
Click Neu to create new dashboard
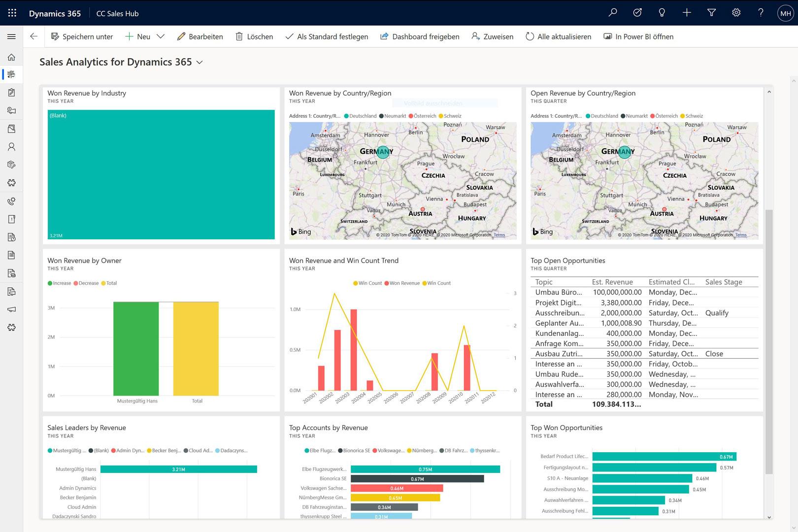(x=137, y=36)
